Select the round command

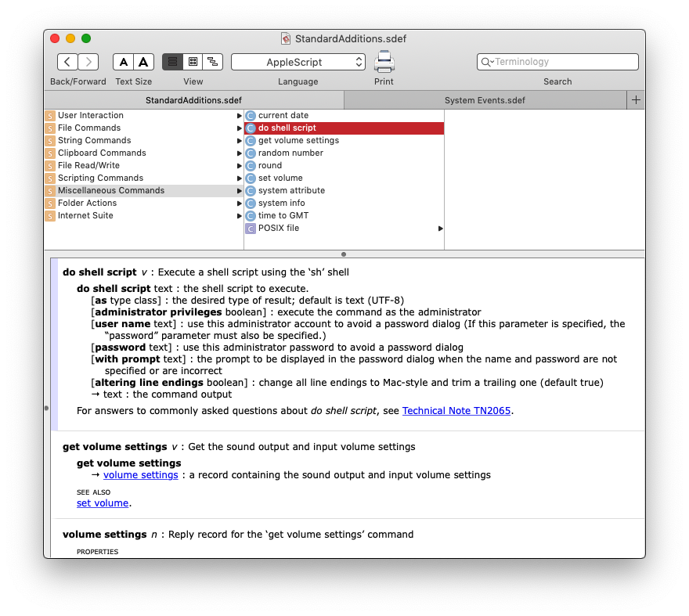344,165
